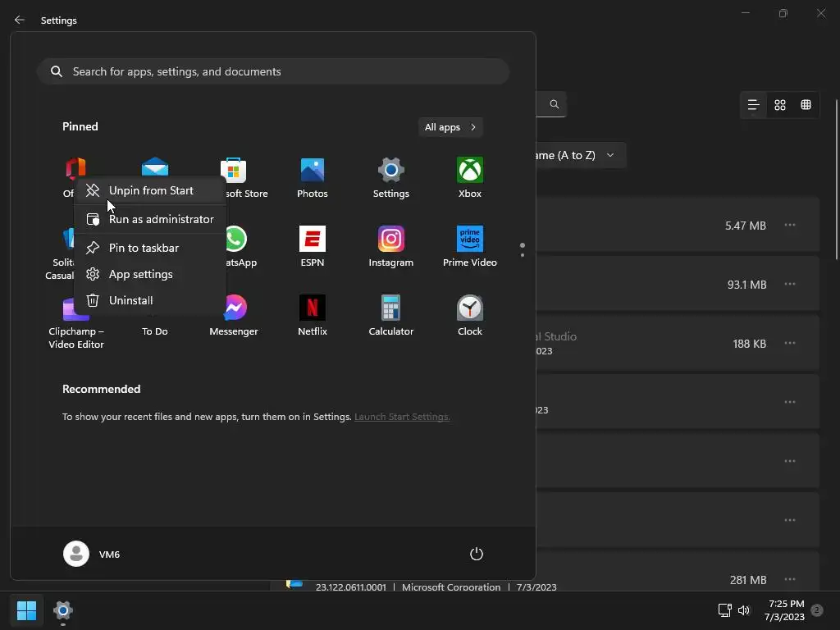Image resolution: width=840 pixels, height=630 pixels.
Task: Open more options for the 188 KB app
Action: point(790,343)
